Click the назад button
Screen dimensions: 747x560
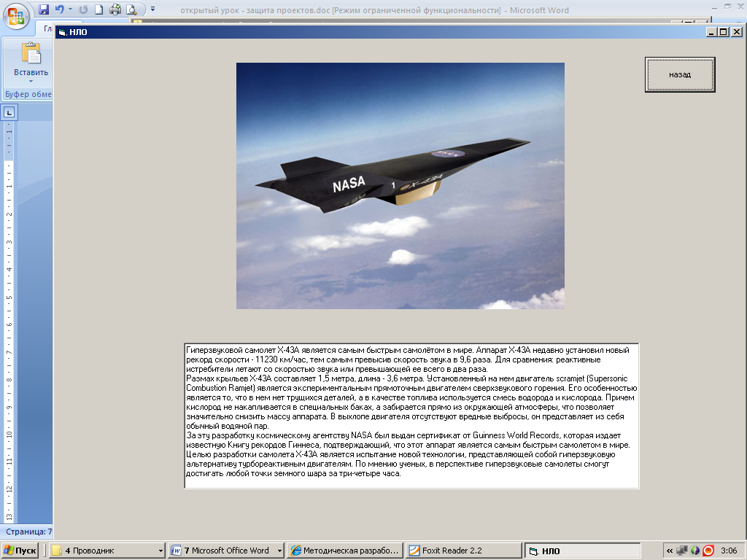tap(680, 75)
